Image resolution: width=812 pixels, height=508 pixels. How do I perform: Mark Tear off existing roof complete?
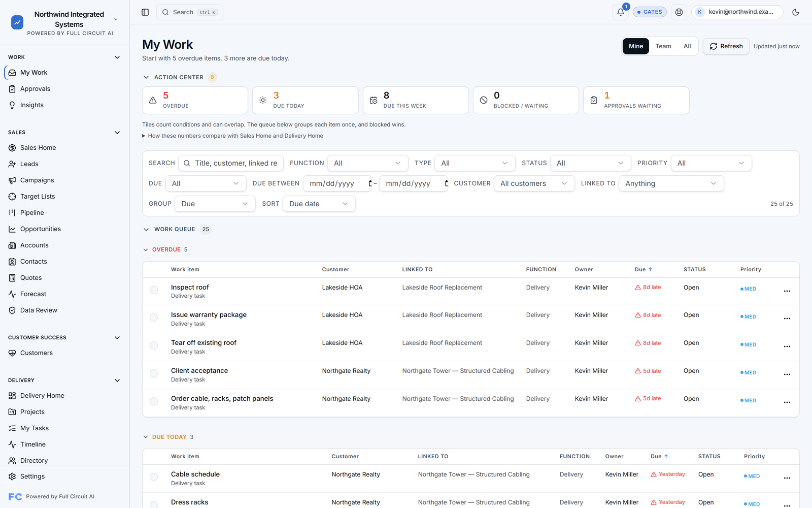[x=154, y=345]
